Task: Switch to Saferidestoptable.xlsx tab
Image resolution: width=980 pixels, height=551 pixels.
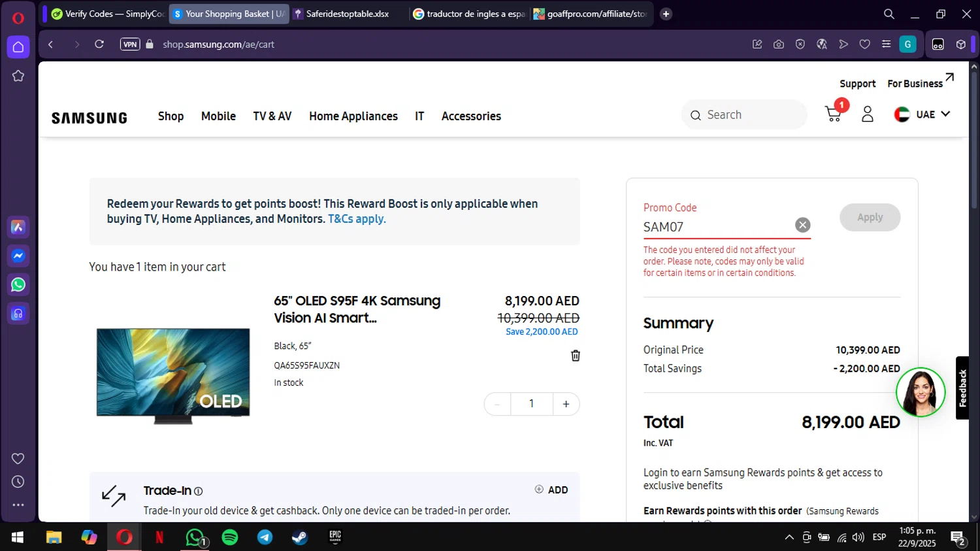Action: click(347, 14)
